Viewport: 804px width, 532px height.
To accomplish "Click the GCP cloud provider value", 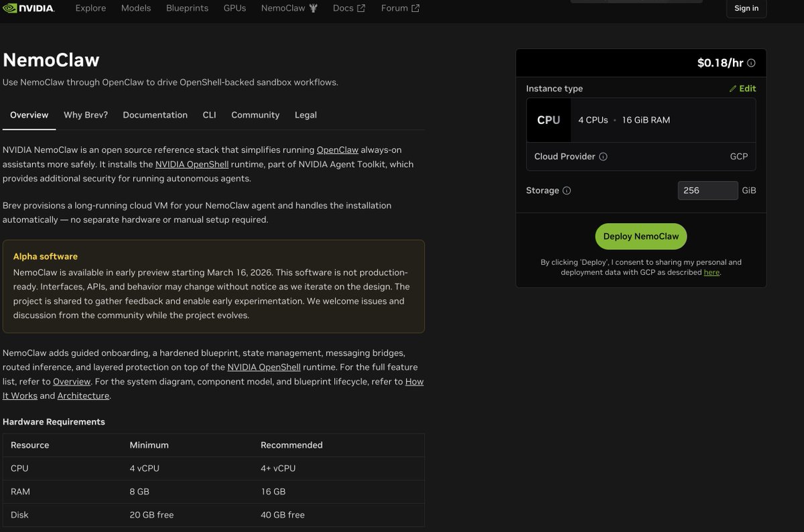I will 739,157.
